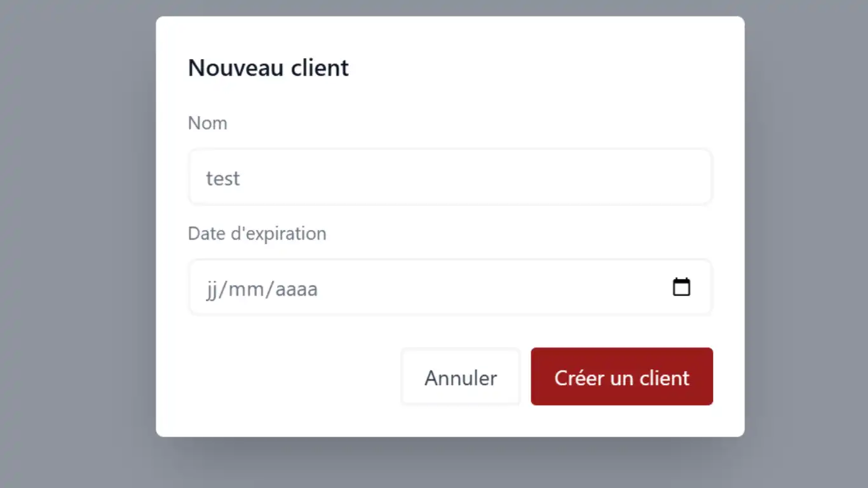868x488 pixels.
Task: Select the jj day segment
Action: point(212,290)
